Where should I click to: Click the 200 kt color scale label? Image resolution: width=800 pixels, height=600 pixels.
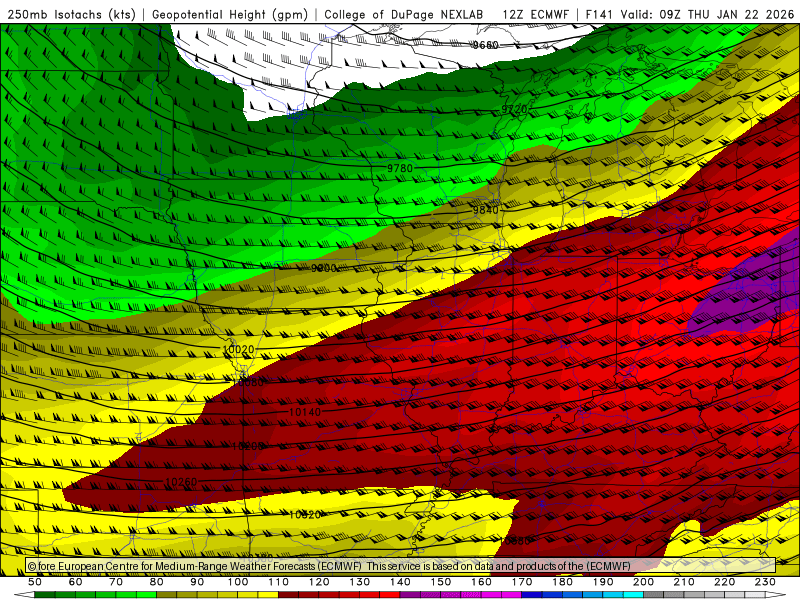click(x=644, y=582)
